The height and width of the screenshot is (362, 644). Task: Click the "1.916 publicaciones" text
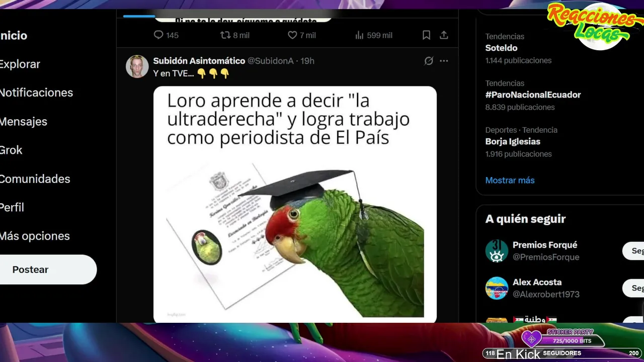[518, 154]
